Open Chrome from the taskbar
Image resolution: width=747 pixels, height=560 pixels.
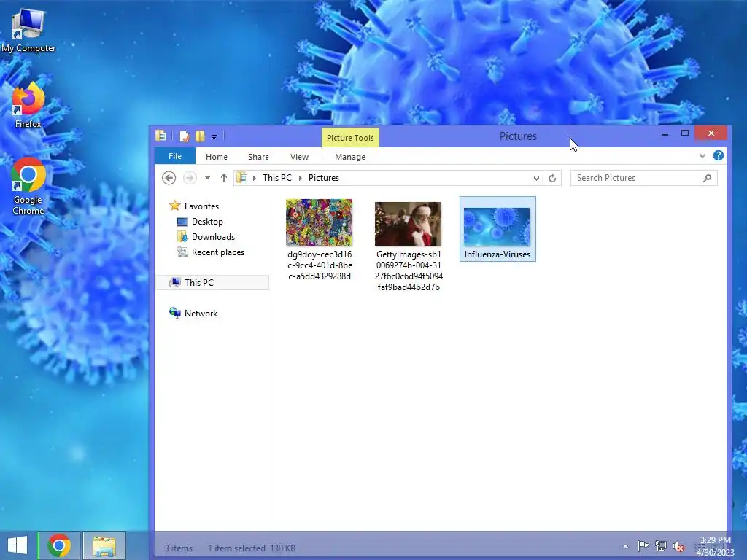pyautogui.click(x=59, y=545)
